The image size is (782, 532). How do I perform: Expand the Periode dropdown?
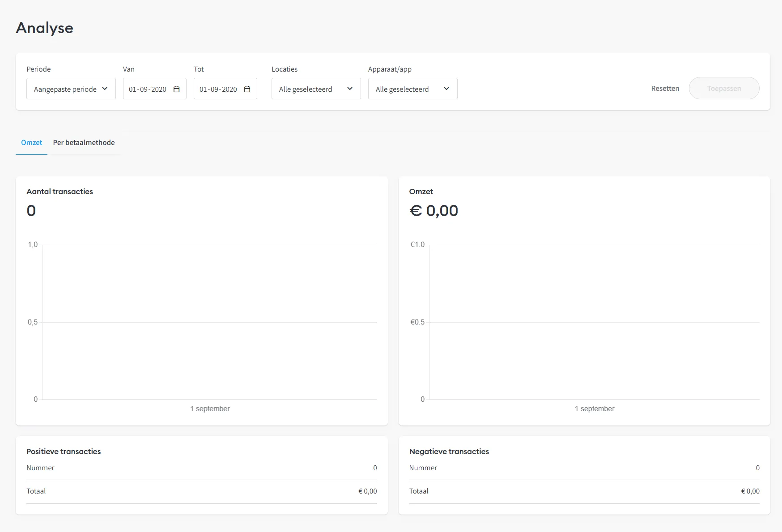click(x=71, y=89)
